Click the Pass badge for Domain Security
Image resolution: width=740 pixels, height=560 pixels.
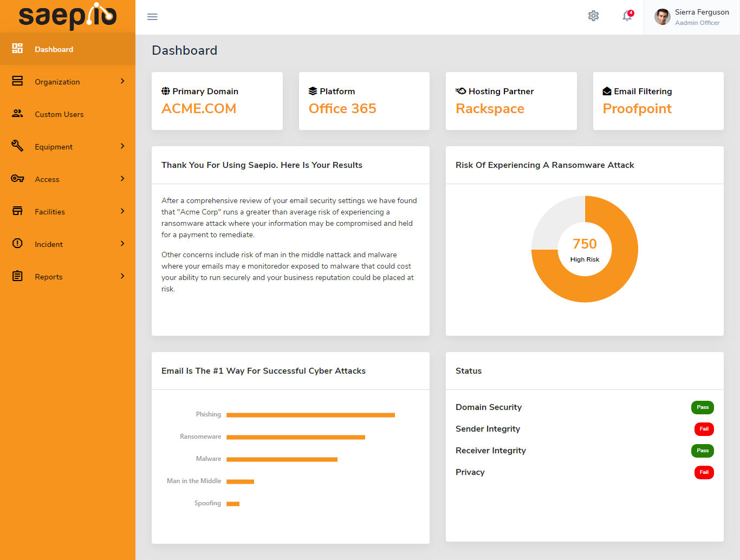click(x=702, y=407)
